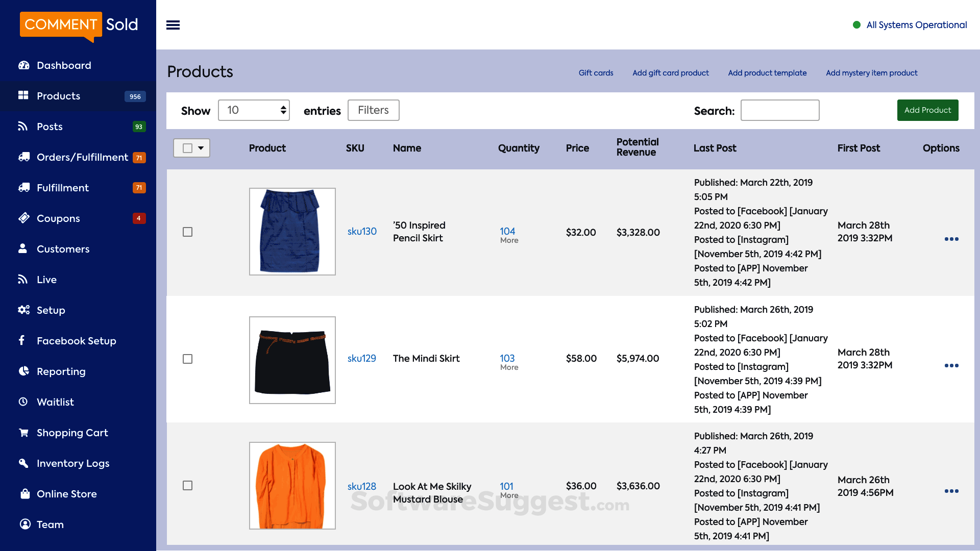Click the hamburger menu icon
This screenshot has height=551, width=980.
[173, 25]
